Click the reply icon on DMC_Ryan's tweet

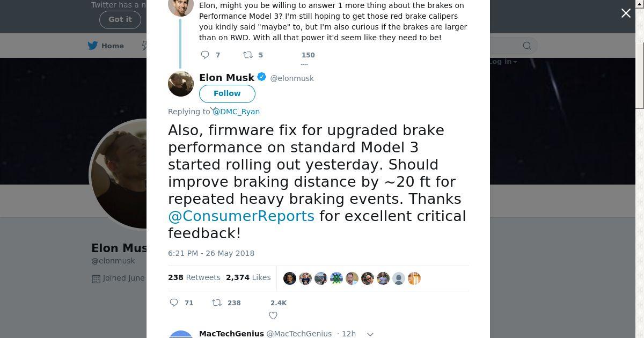click(205, 55)
